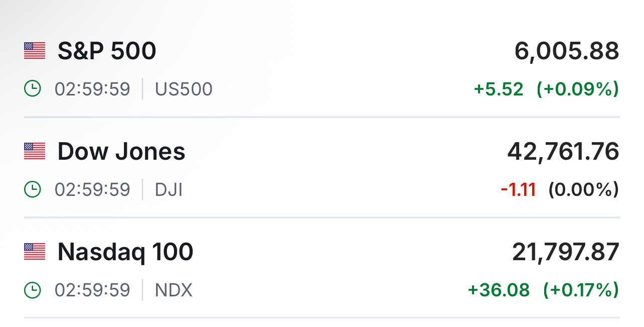This screenshot has height=327, width=644.
Task: Click the Nasdaq 100 price 21,797.87
Action: click(566, 252)
